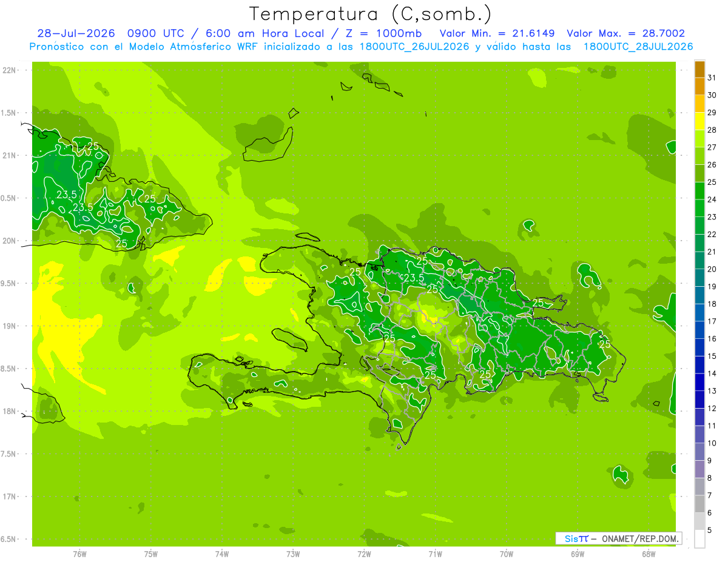Click the '20N' latitude label
Viewport: 728px width, 562px height.
[10, 241]
